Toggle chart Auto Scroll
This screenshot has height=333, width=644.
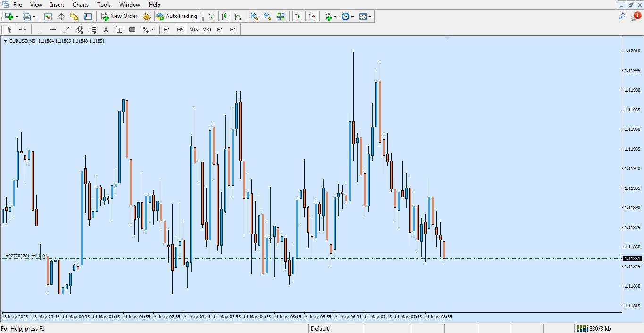[x=298, y=17]
